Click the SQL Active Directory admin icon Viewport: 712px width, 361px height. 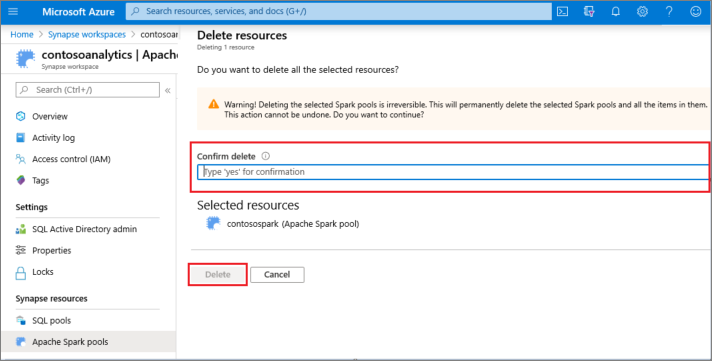(20, 229)
